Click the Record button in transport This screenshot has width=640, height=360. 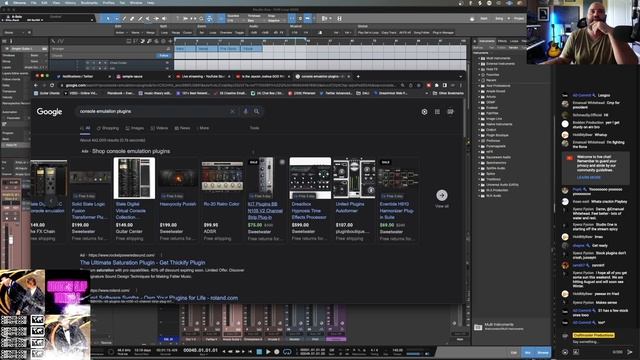coord(277,351)
